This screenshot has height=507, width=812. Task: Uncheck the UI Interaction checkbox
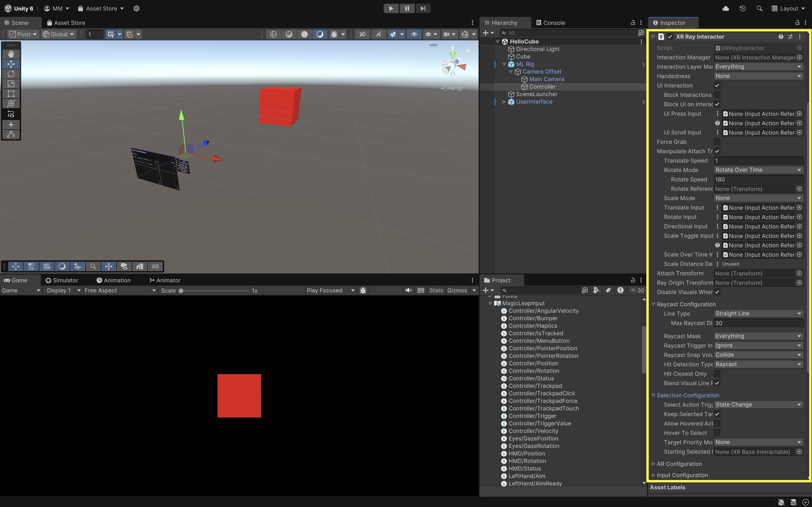tap(717, 85)
